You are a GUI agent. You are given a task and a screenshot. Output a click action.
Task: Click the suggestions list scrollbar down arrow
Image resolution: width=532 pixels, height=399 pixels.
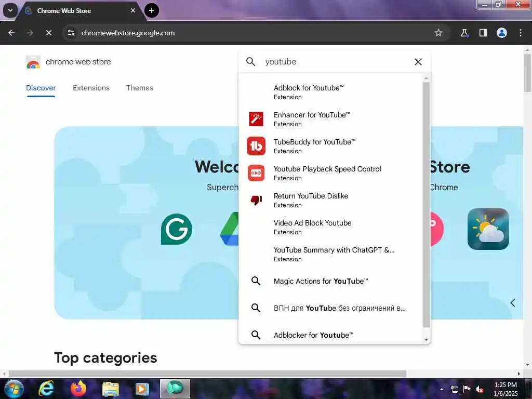click(426, 340)
